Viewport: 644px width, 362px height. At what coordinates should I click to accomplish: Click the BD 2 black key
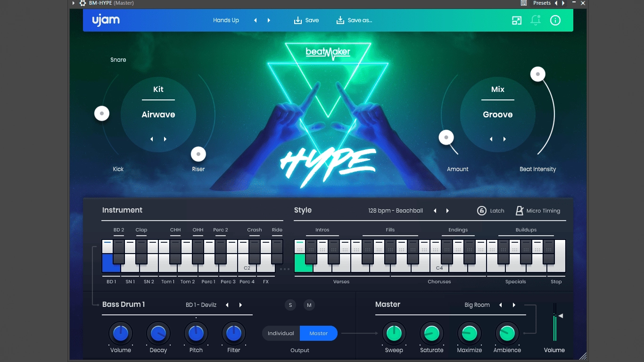119,252
